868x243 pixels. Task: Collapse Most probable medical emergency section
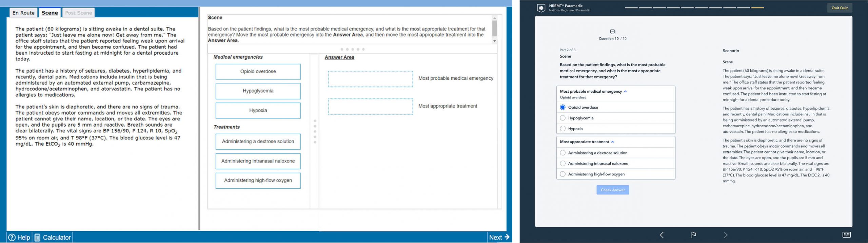[x=625, y=91]
